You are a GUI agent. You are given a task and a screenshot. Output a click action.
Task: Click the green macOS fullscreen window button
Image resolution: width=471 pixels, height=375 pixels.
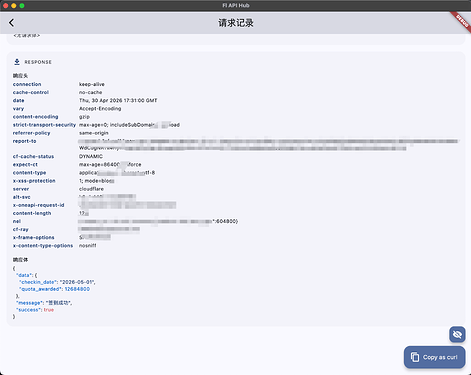(x=22, y=5)
